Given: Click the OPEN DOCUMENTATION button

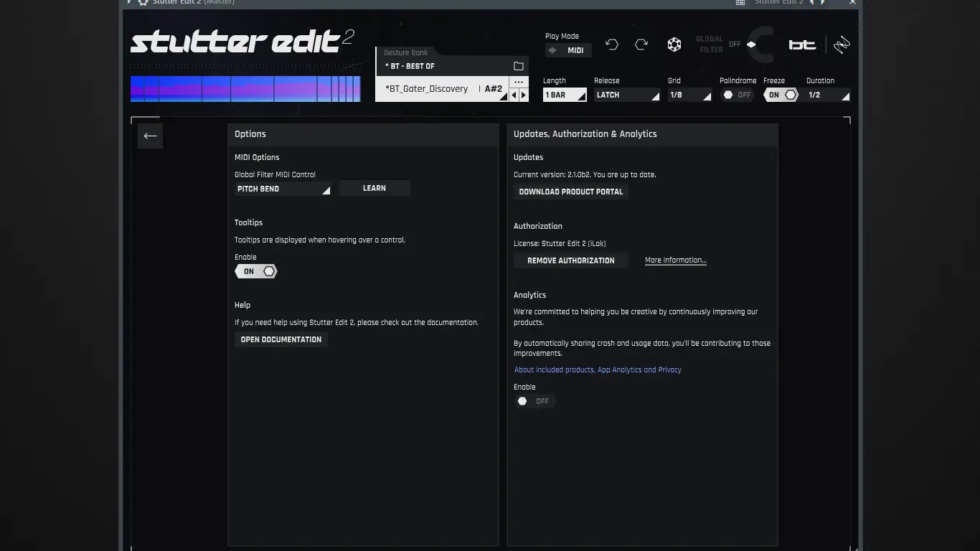Looking at the screenshot, I should coord(281,339).
